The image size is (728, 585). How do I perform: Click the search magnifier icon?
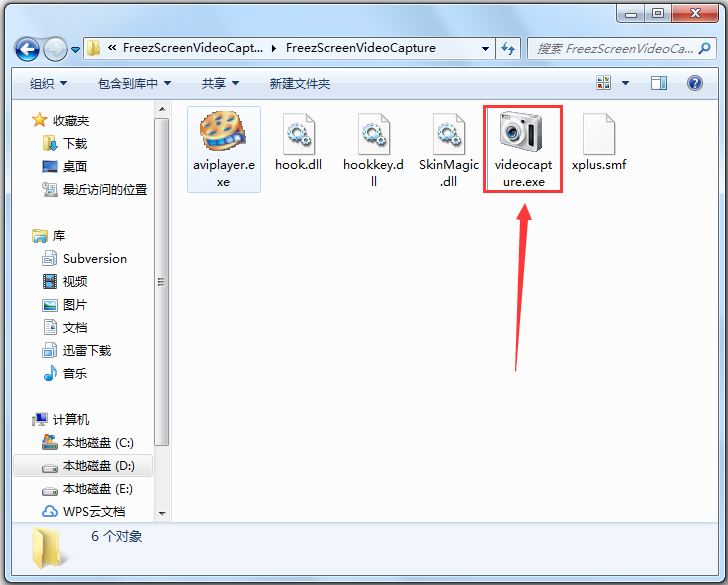[x=705, y=48]
